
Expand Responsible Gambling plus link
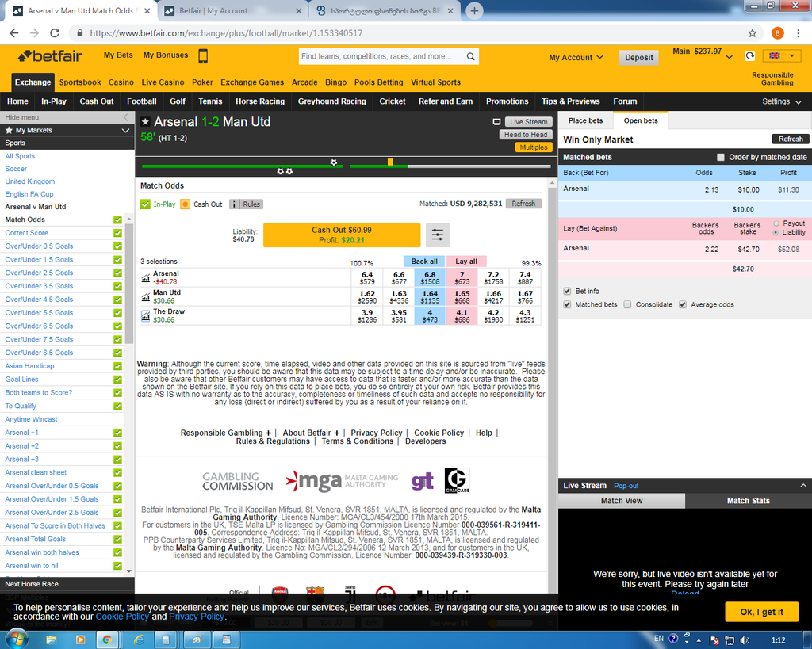pos(226,433)
